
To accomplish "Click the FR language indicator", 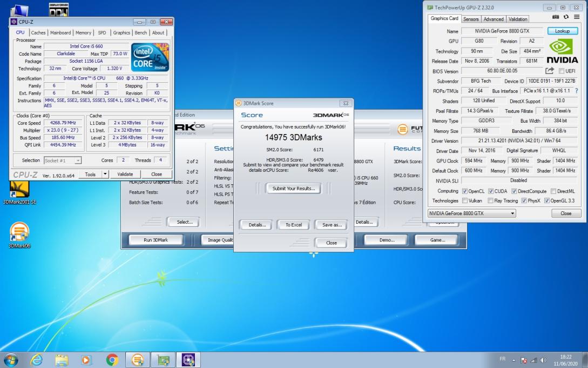I will pyautogui.click(x=503, y=359).
